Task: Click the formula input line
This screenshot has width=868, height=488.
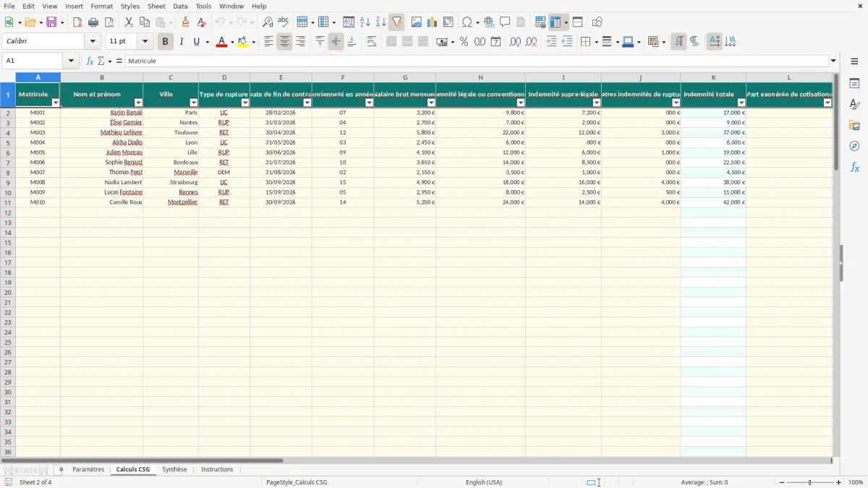Action: (477, 61)
